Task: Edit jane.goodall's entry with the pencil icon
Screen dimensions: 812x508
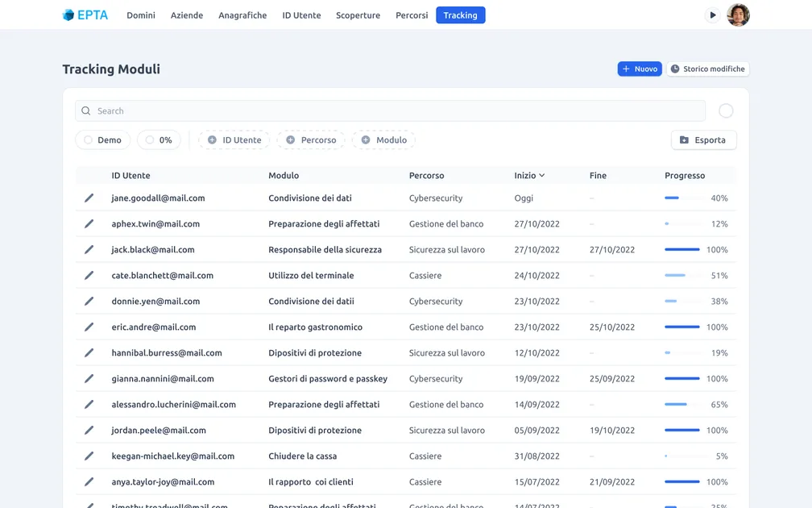Action: [x=89, y=198]
